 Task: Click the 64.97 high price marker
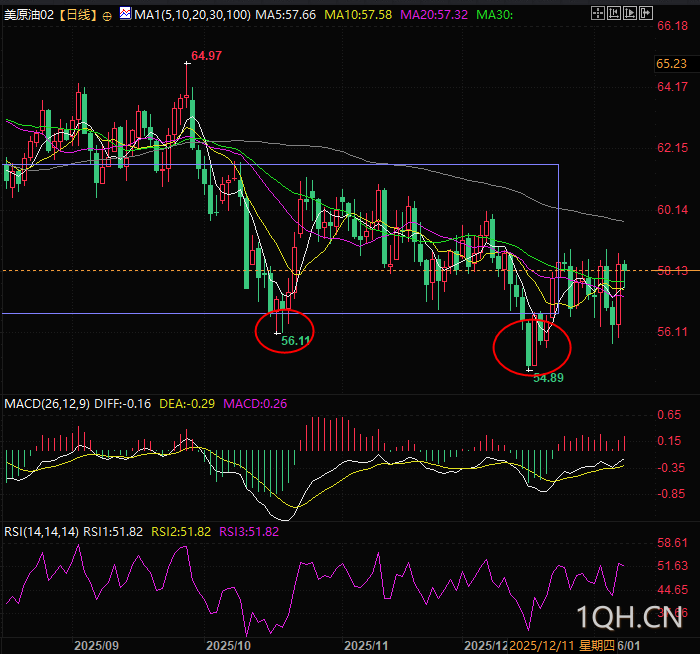click(x=206, y=56)
